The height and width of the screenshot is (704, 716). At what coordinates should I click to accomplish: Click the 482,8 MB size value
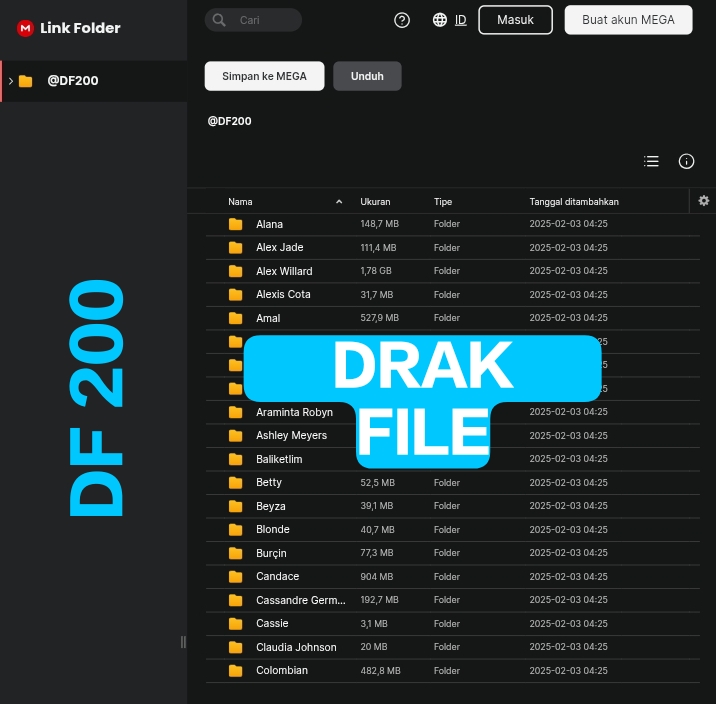pyautogui.click(x=380, y=671)
